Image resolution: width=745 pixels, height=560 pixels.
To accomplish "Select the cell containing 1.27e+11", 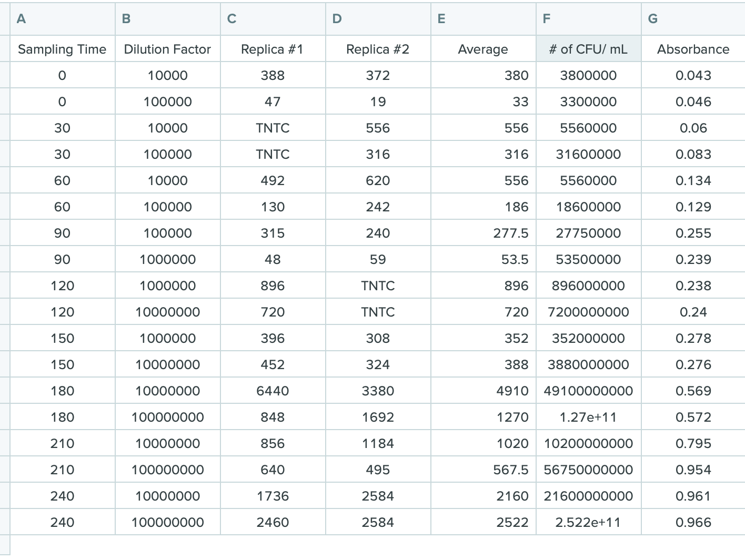I will 588,417.
